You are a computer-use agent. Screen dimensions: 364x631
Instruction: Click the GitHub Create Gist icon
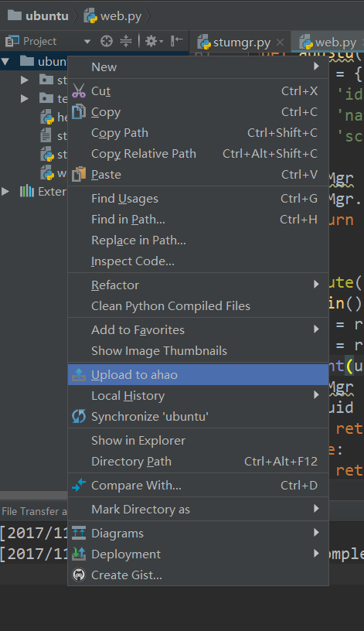[78, 575]
